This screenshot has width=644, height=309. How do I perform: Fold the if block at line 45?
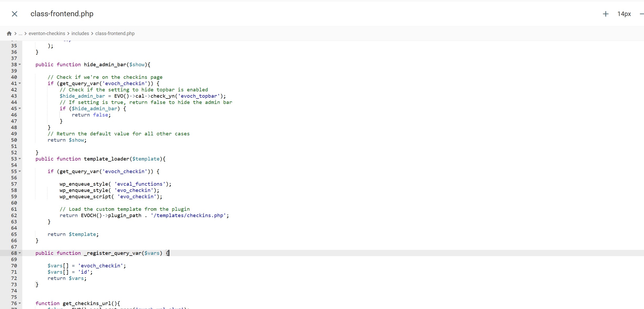pyautogui.click(x=20, y=108)
